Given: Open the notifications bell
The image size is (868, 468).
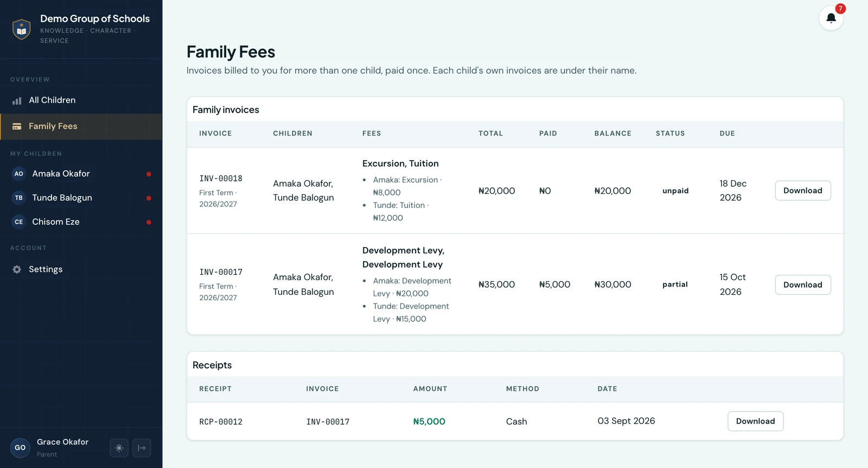Looking at the screenshot, I should tap(831, 18).
